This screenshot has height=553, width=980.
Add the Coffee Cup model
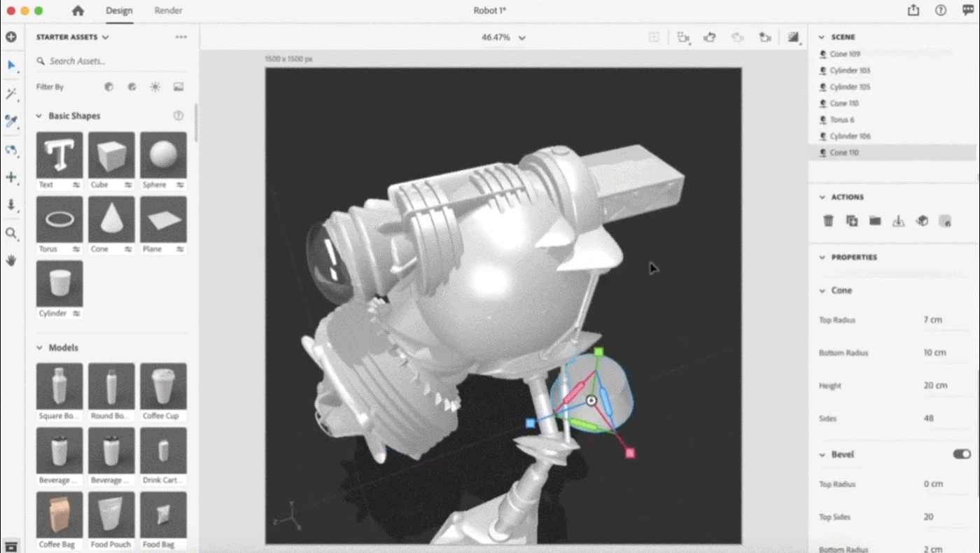coord(163,386)
